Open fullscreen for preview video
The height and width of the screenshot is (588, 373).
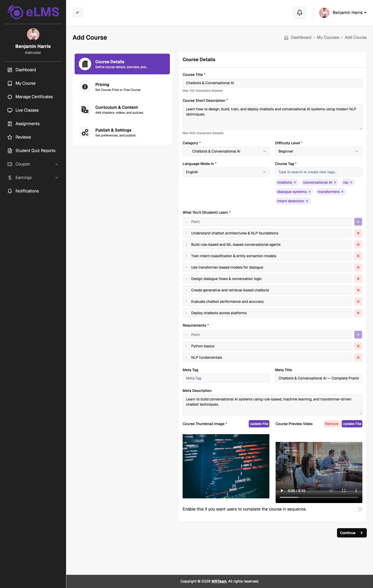[x=344, y=491]
